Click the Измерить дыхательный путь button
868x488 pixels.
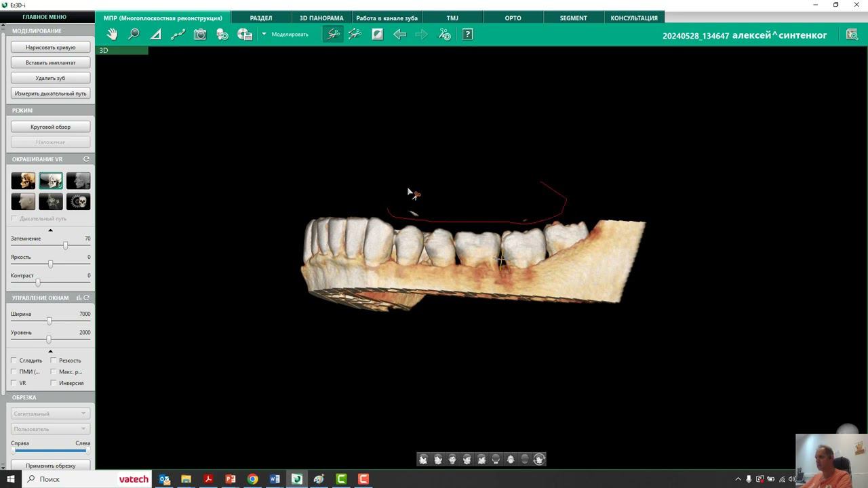(50, 94)
